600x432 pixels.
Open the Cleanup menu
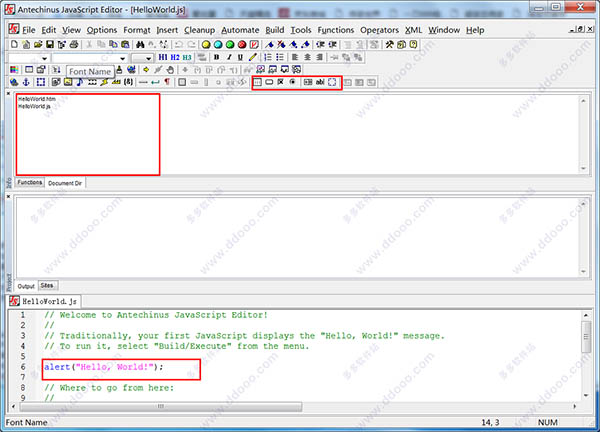[199, 30]
